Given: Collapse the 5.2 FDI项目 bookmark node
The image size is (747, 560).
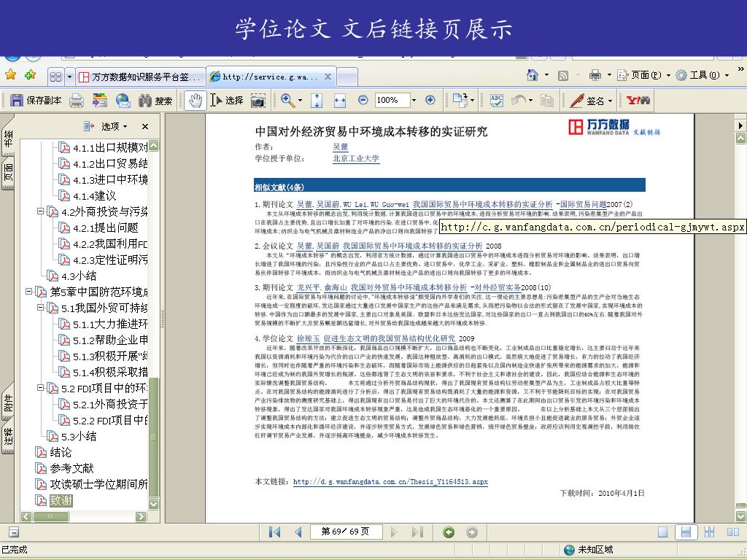Looking at the screenshot, I should coord(41,388).
